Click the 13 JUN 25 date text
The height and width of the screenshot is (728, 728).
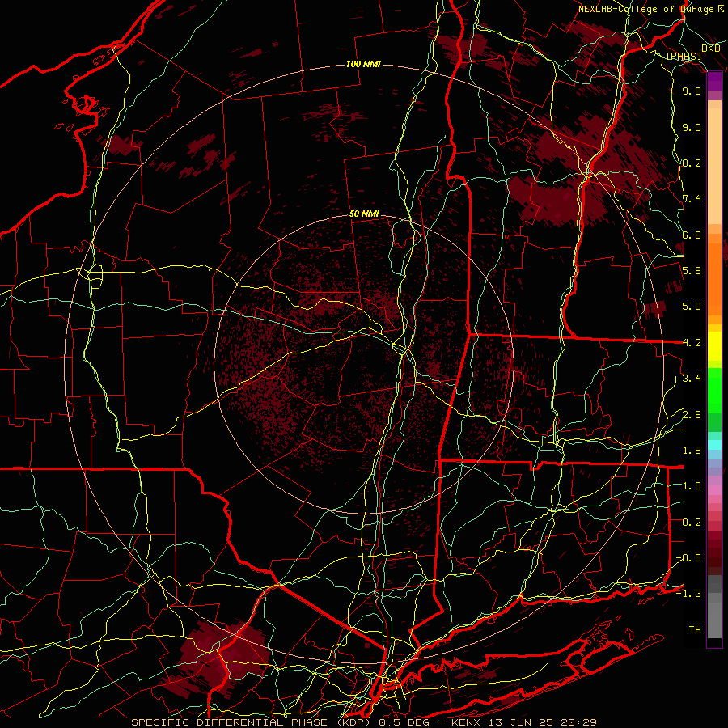click(522, 722)
